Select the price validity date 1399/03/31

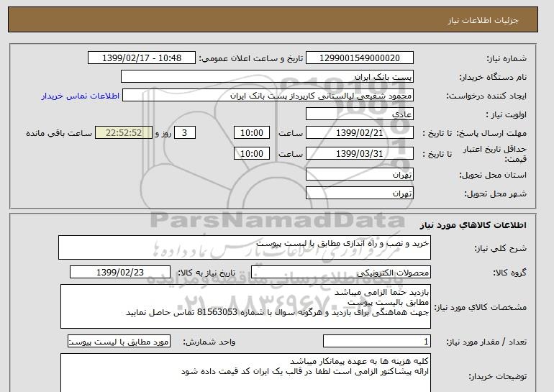tap(359, 154)
